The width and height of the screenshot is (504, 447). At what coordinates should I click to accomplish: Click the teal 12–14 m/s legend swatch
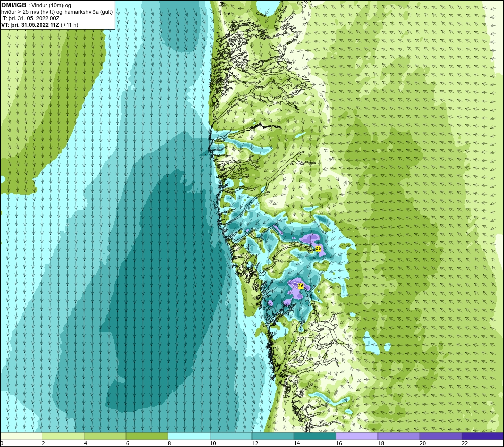(273, 436)
